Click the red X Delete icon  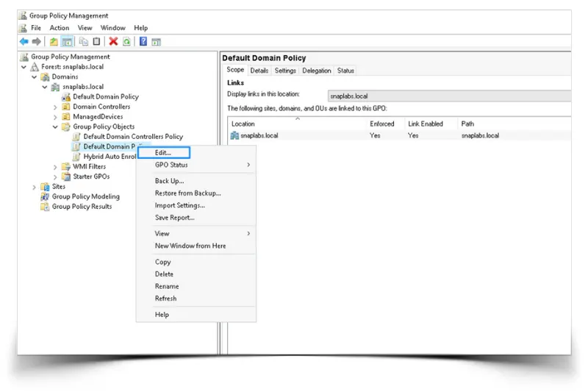[x=113, y=42]
